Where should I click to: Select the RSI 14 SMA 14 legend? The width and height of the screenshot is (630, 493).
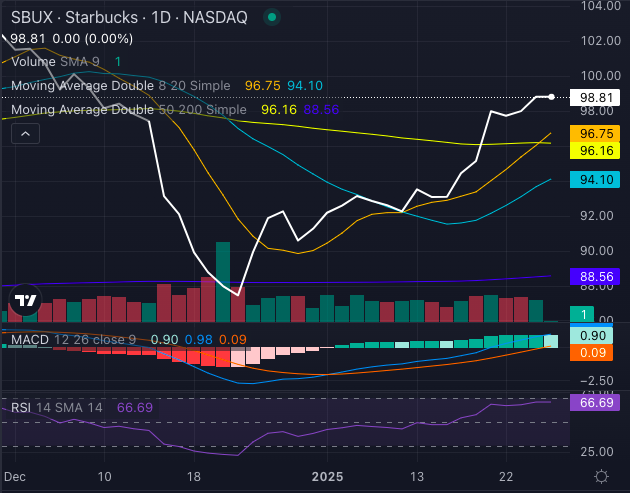(58, 409)
